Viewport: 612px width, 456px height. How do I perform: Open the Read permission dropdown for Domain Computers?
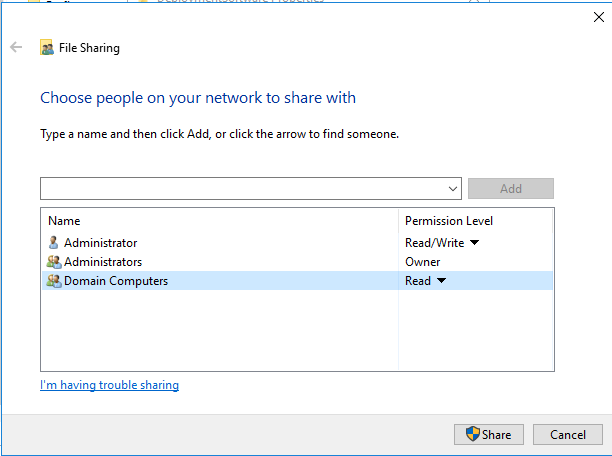[x=441, y=281]
